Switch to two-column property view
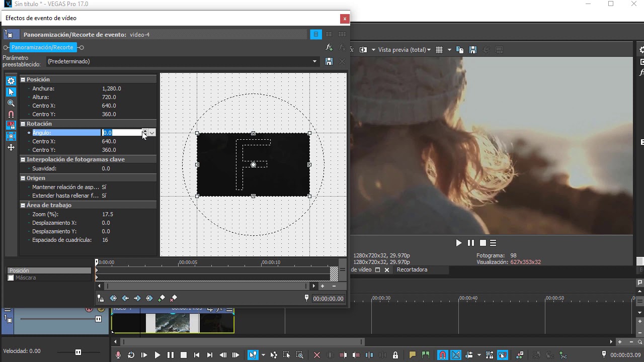Screen dimensions: 644x362 coord(329,34)
